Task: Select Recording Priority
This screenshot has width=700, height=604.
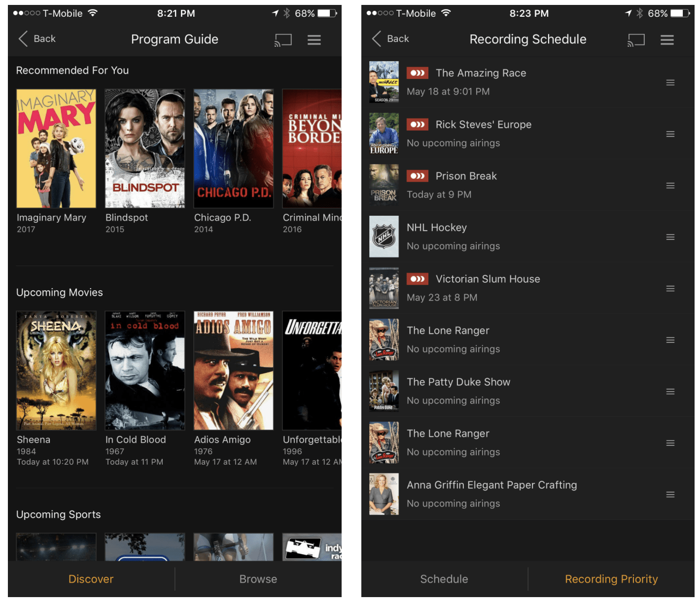Action: (x=611, y=579)
